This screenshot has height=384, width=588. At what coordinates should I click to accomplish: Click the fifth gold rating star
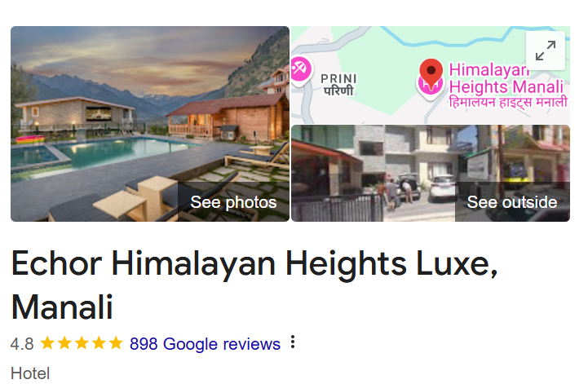pyautogui.click(x=116, y=342)
